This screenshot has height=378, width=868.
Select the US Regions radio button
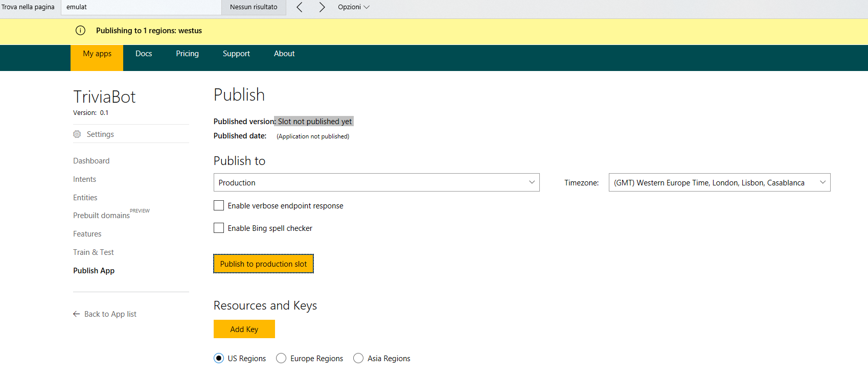pyautogui.click(x=219, y=359)
